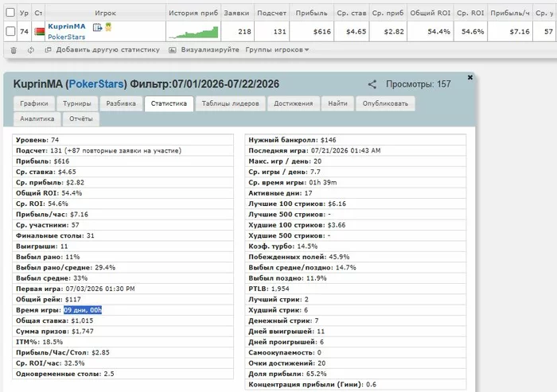Sort by the Ур column header
The height and width of the screenshot is (392, 557).
coord(24,13)
